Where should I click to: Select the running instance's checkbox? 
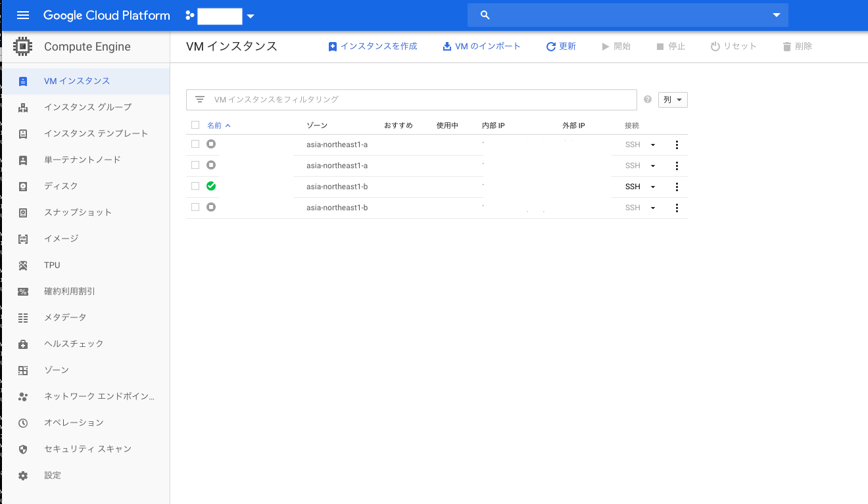(195, 186)
